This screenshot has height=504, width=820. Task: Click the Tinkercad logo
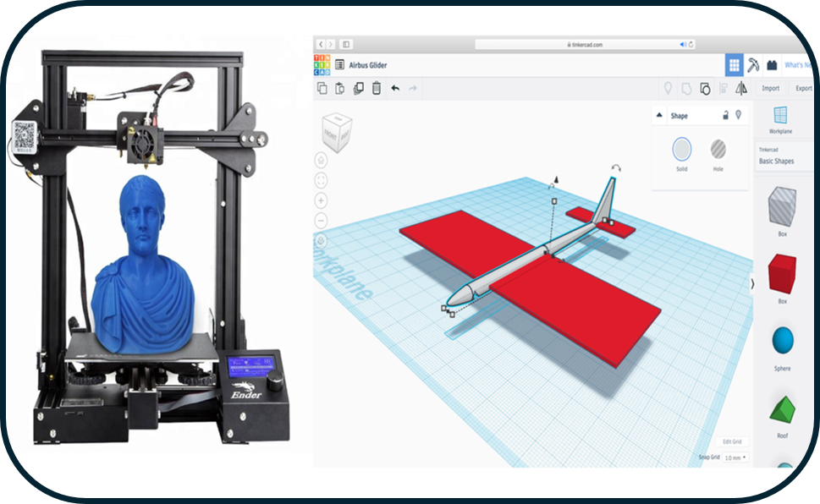click(x=322, y=64)
